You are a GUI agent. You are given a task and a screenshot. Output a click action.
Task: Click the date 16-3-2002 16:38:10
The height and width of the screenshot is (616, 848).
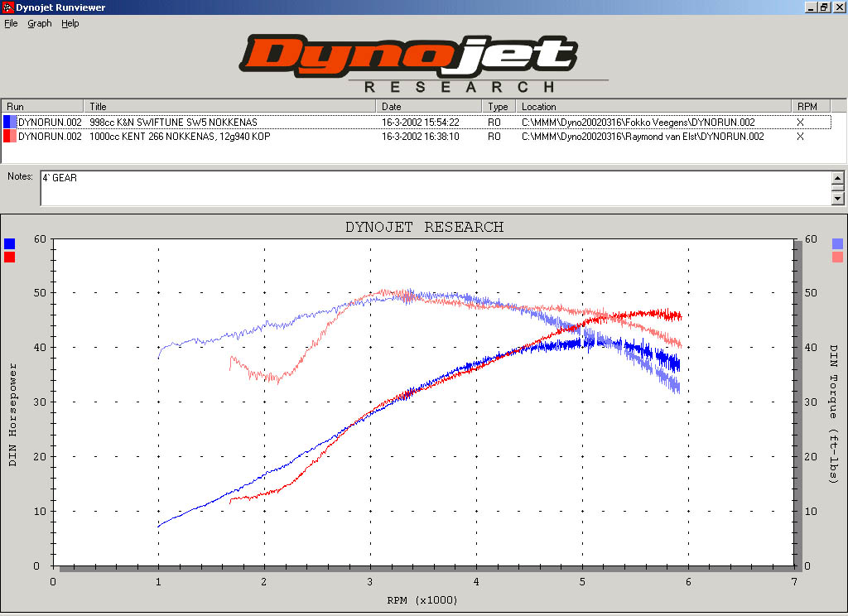[x=420, y=137]
